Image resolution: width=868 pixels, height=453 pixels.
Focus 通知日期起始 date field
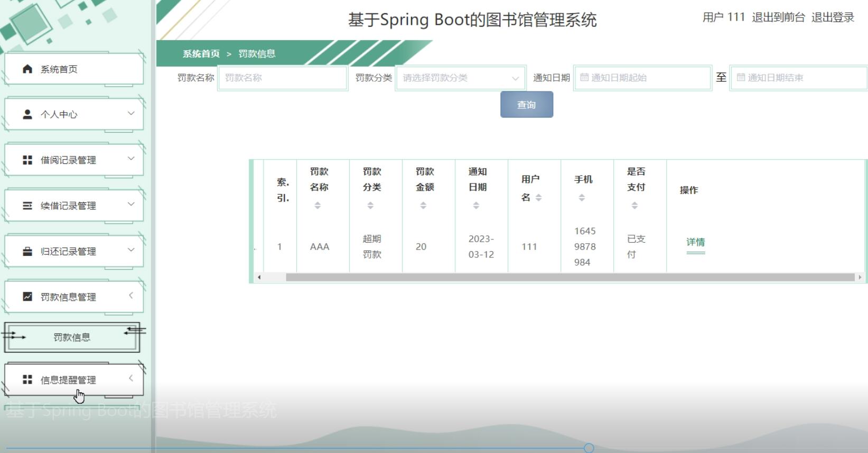[x=642, y=78]
